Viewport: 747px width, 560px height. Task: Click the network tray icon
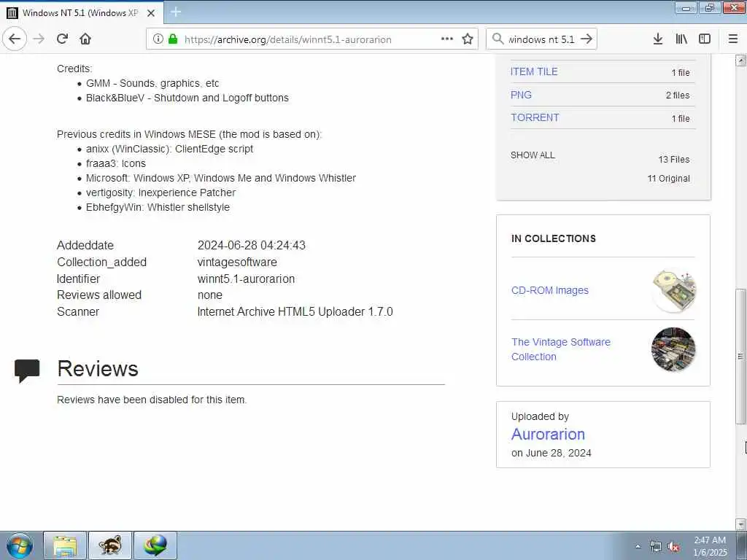[656, 547]
